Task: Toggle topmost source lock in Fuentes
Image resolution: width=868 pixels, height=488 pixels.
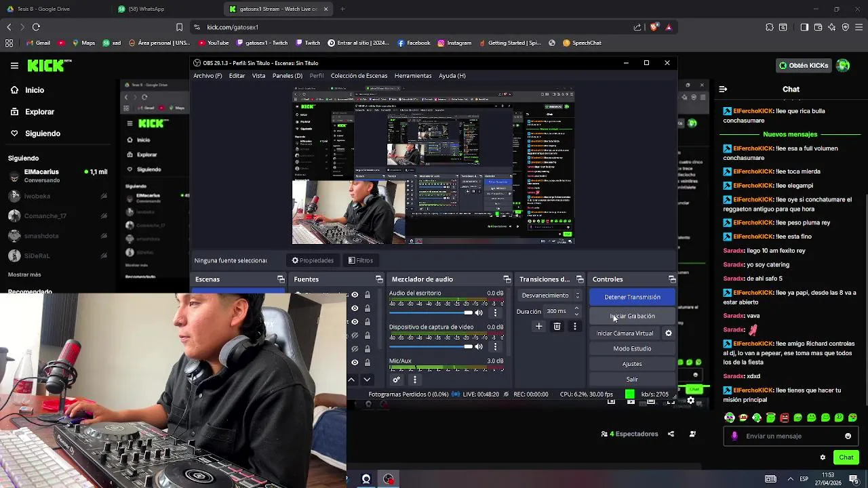Action: click(x=368, y=295)
